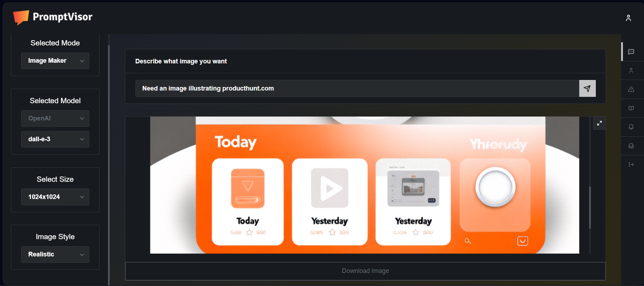
Task: Click the 'Select Size' heading
Action: click(55, 179)
